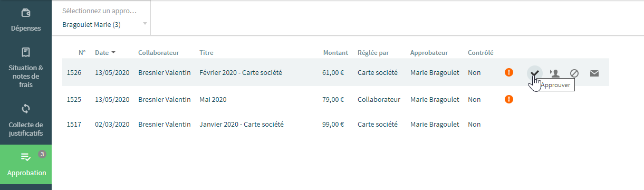Send message via the envelope icon
The image size is (644, 190).
pyautogui.click(x=594, y=73)
